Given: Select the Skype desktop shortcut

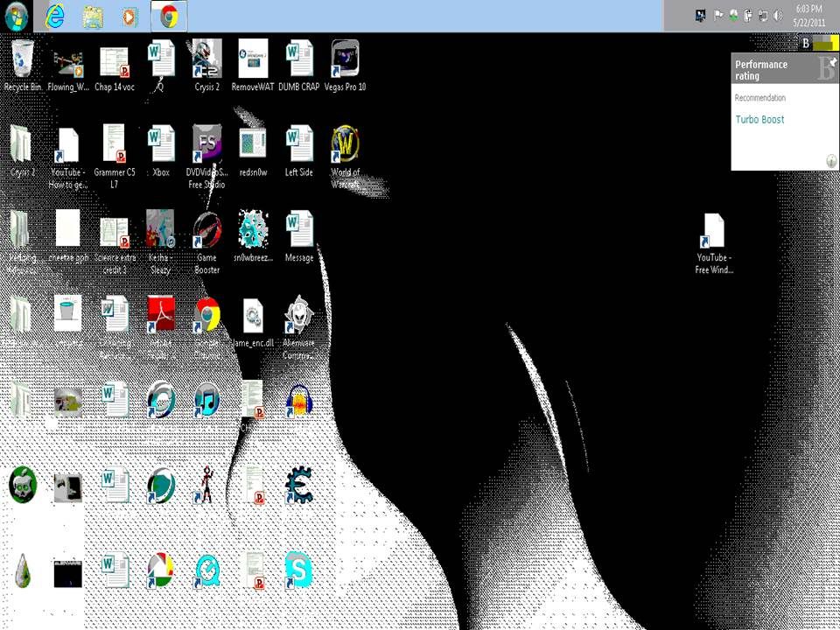Looking at the screenshot, I should coord(298,570).
